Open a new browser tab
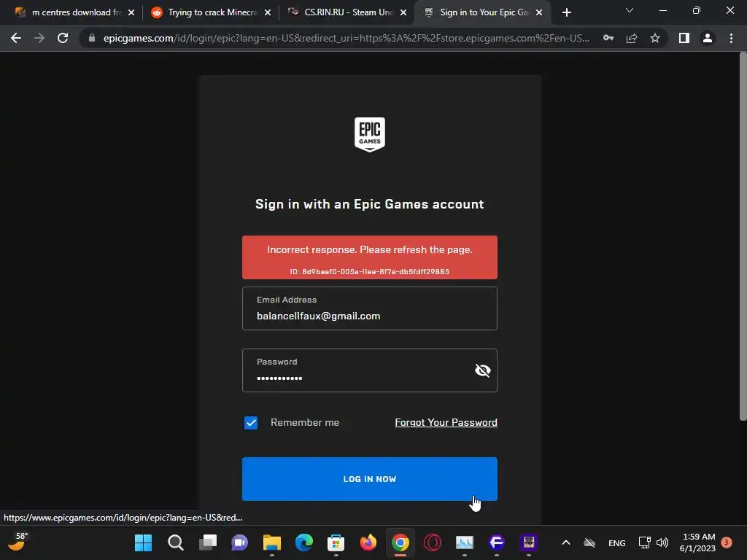Image resolution: width=747 pixels, height=560 pixels. tap(566, 13)
